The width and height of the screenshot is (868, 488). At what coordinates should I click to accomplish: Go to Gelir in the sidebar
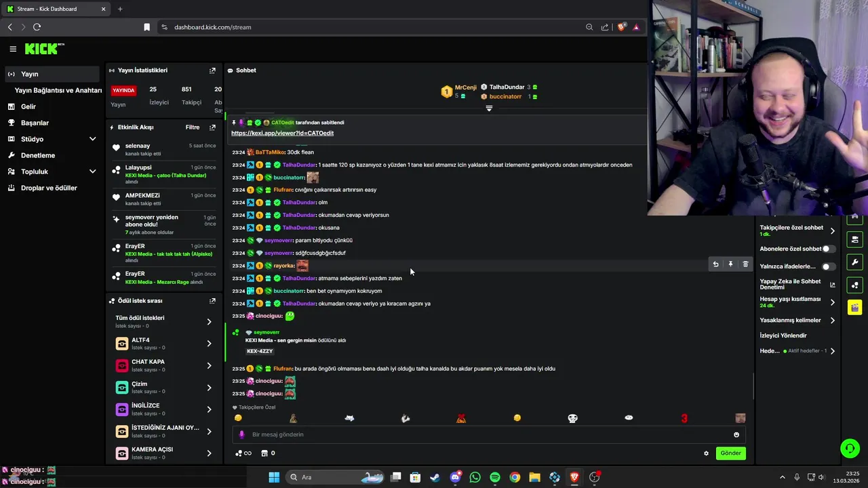point(51,106)
